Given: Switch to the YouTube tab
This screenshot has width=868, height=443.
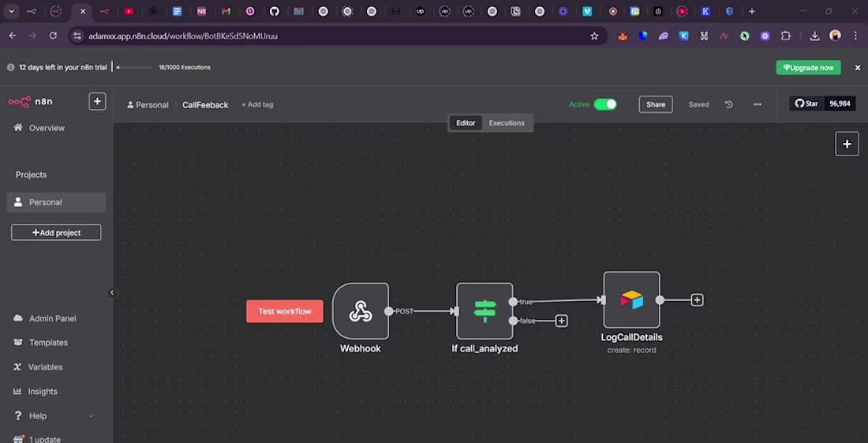Looking at the screenshot, I should click(129, 11).
